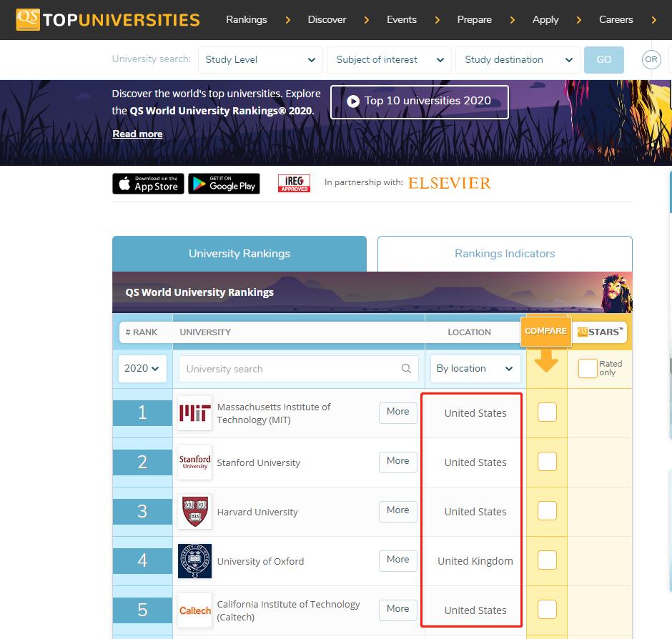Click rank number 4 cell
The image size is (672, 639).
(142, 560)
